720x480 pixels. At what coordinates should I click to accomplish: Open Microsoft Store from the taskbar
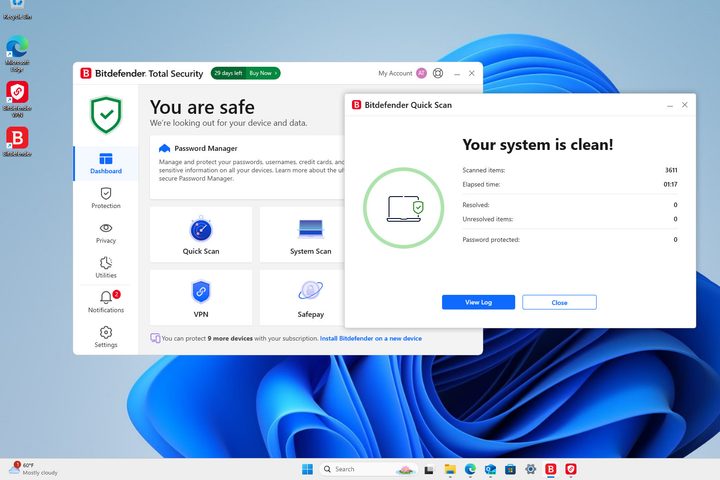coord(510,469)
